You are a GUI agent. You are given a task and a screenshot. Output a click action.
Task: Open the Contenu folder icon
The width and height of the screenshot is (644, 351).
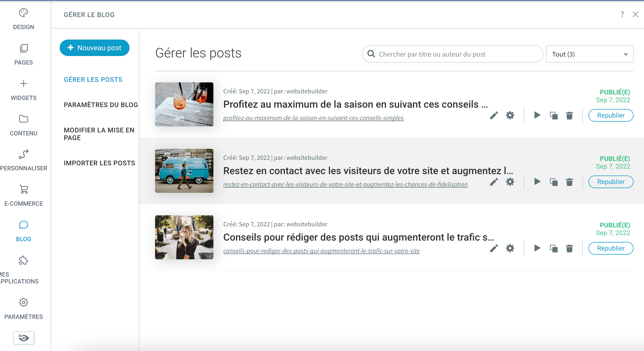pos(24,119)
